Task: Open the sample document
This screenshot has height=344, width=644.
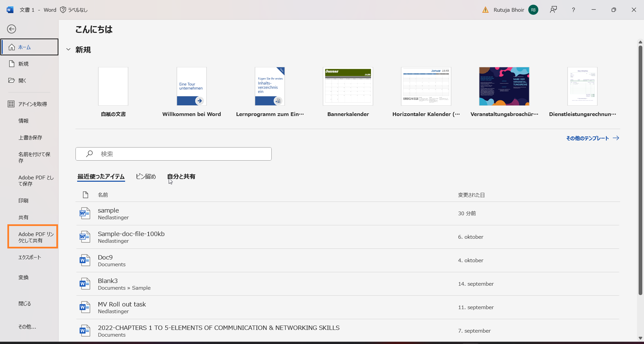Action: pyautogui.click(x=347, y=213)
